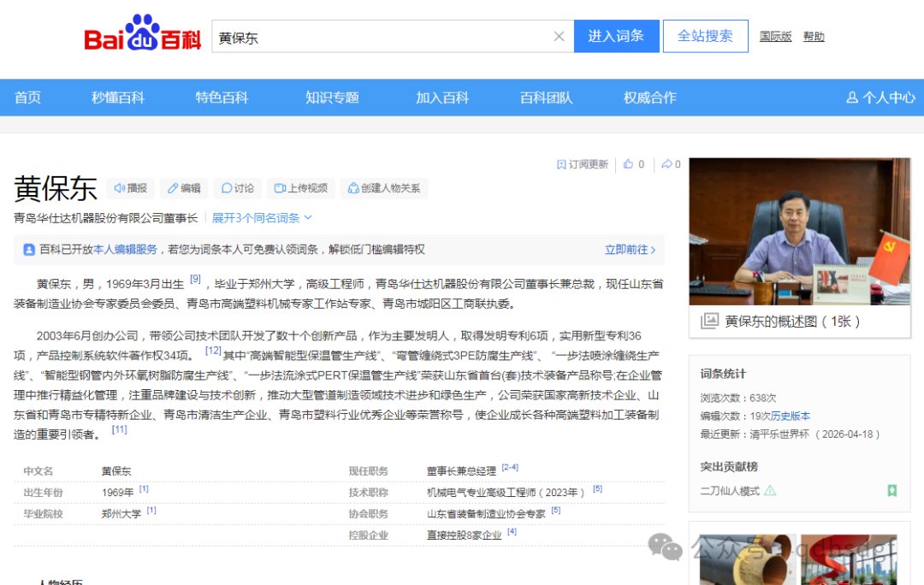924x585 pixels.
Task: Click the 直接控股8家企业 value
Action: click(464, 535)
